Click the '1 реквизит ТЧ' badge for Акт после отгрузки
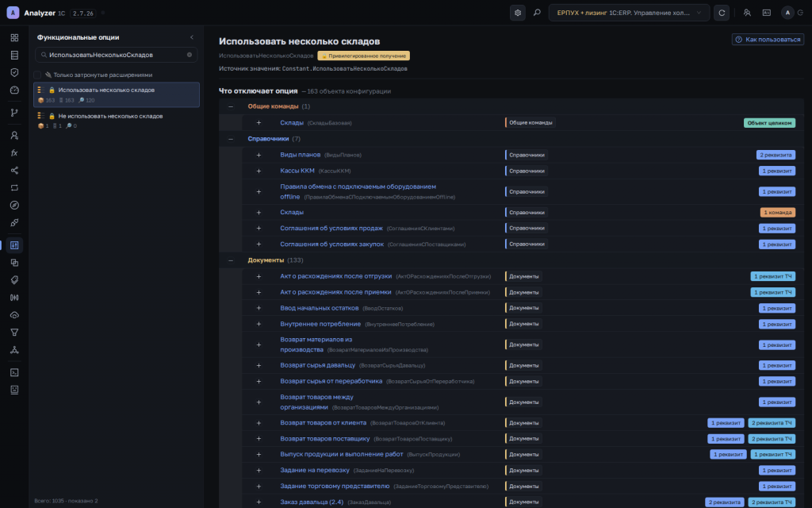The height and width of the screenshot is (508, 812). click(773, 276)
